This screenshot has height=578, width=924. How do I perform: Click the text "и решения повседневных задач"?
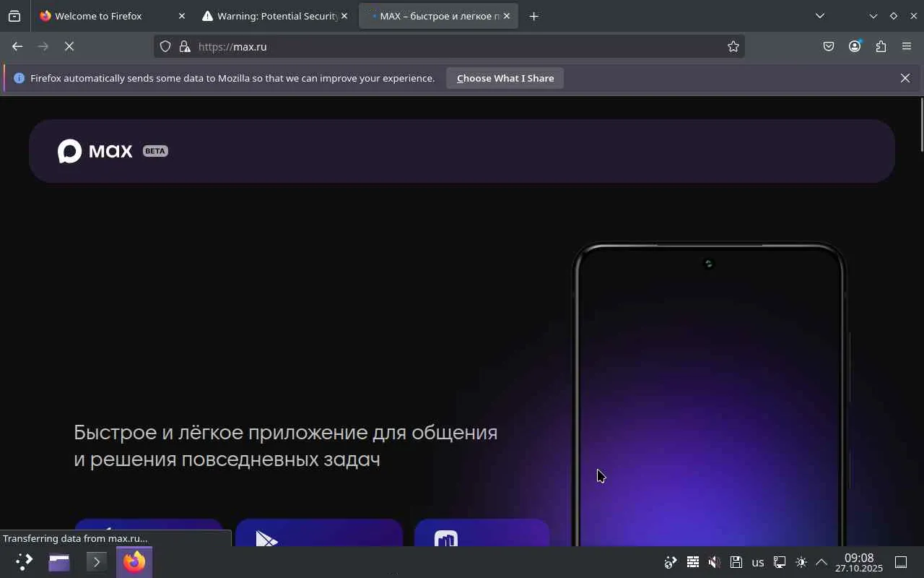pyautogui.click(x=227, y=460)
